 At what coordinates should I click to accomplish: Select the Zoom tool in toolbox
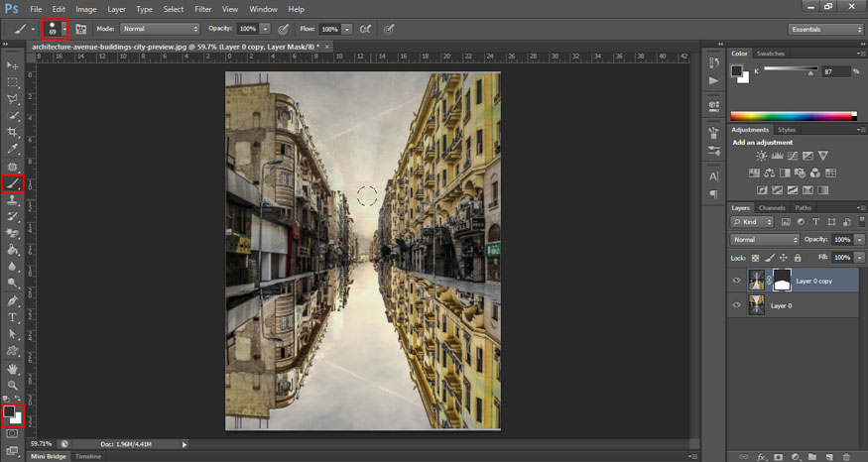pyautogui.click(x=12, y=385)
